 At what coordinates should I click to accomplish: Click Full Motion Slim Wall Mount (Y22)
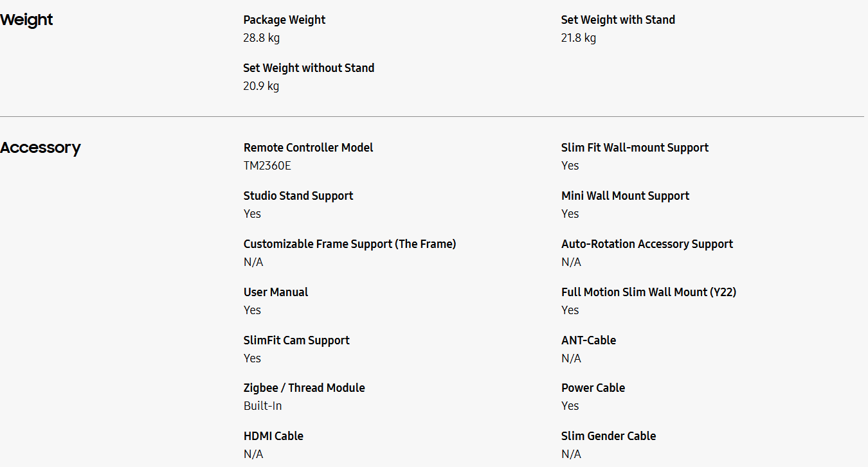(x=649, y=292)
